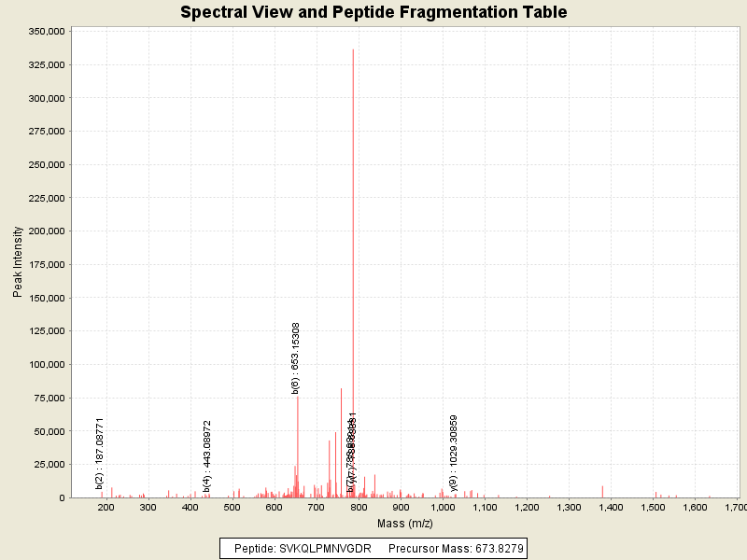Click the 1,700 x-axis tick label

[735, 507]
